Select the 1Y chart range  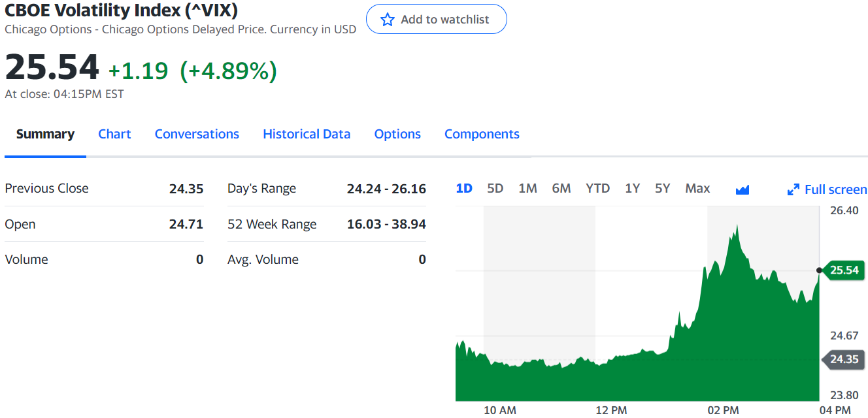point(632,189)
